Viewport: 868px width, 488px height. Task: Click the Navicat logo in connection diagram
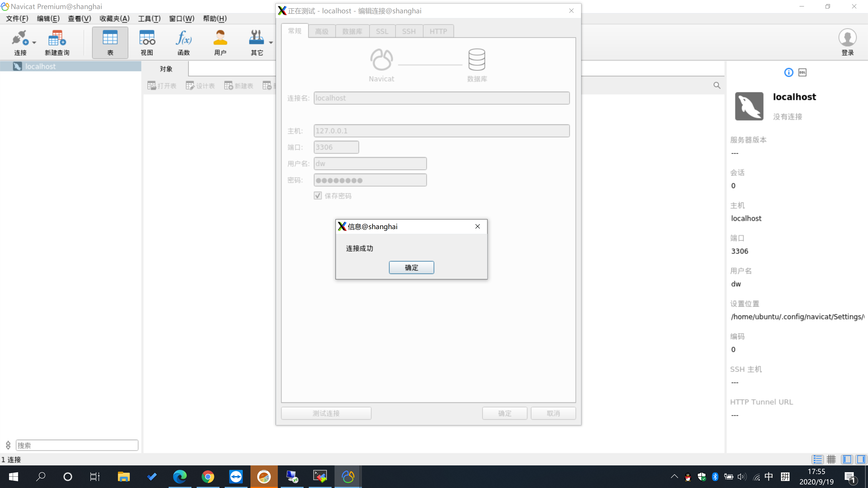[381, 60]
